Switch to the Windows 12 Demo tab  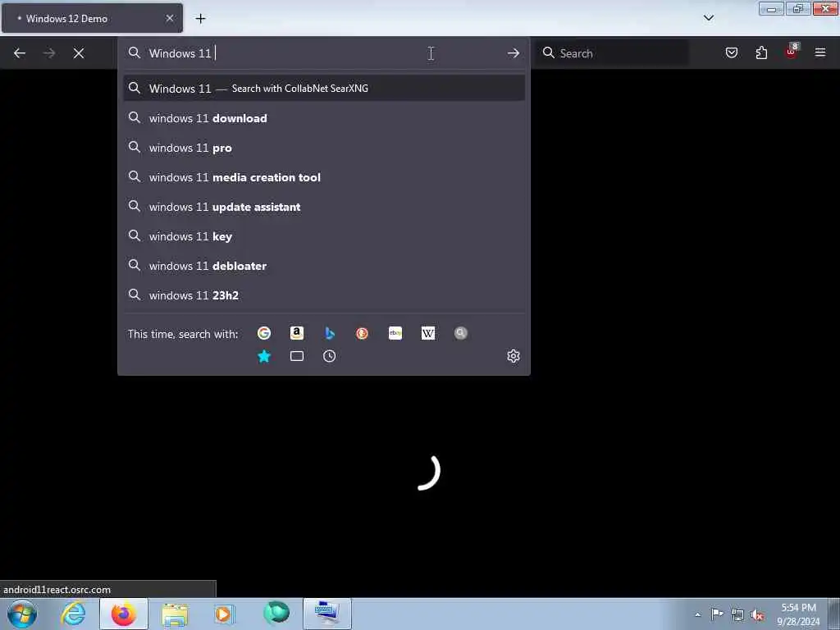coord(92,18)
